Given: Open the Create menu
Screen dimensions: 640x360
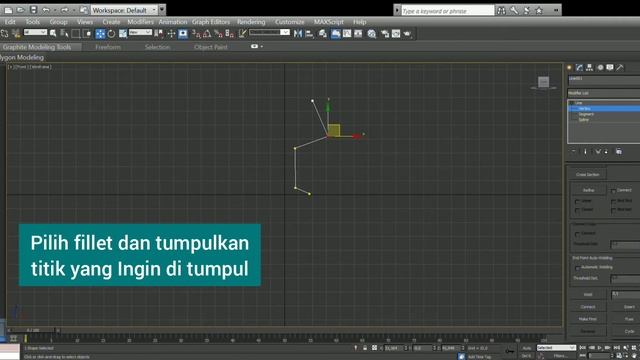Looking at the screenshot, I should pyautogui.click(x=111, y=22).
